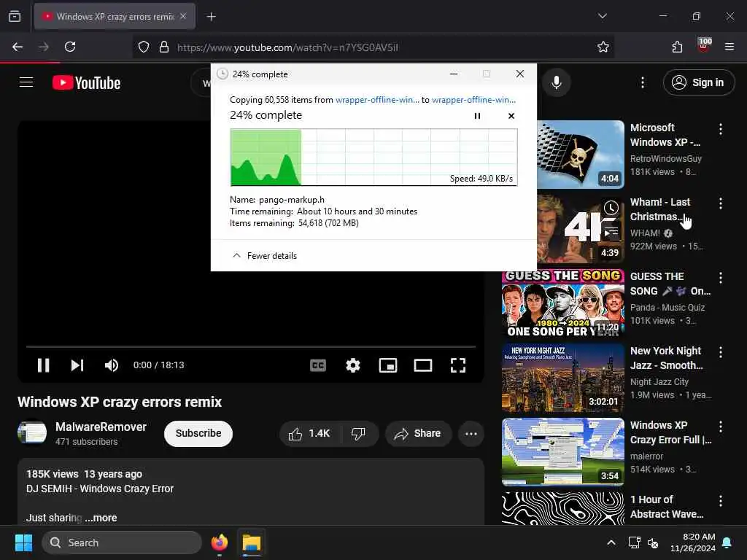Screen dimensions: 747x560
Task: Close the Windows XP crazy errors tab
Action: (x=183, y=16)
